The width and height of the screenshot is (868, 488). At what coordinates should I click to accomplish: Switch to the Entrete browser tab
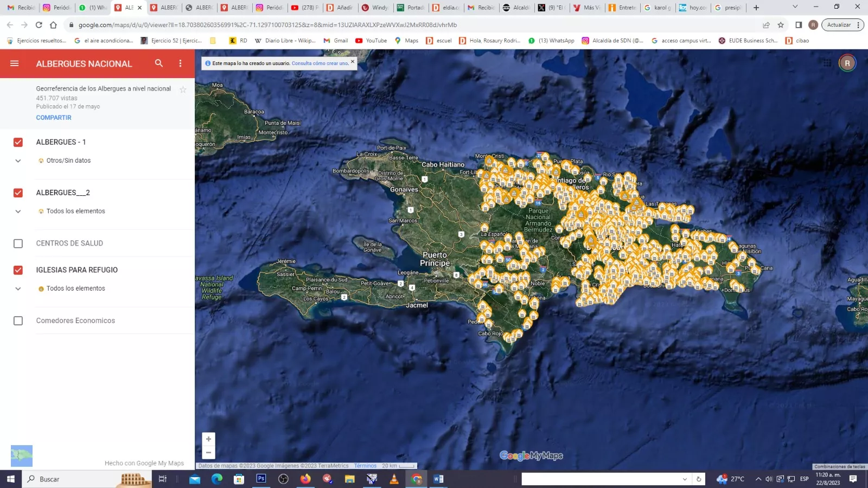coord(622,8)
